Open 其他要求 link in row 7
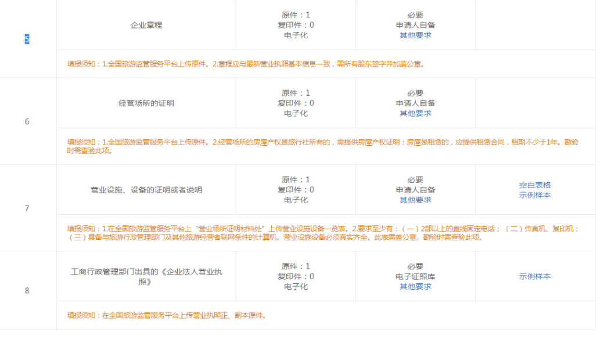This screenshot has width=607, height=364. coord(415,200)
